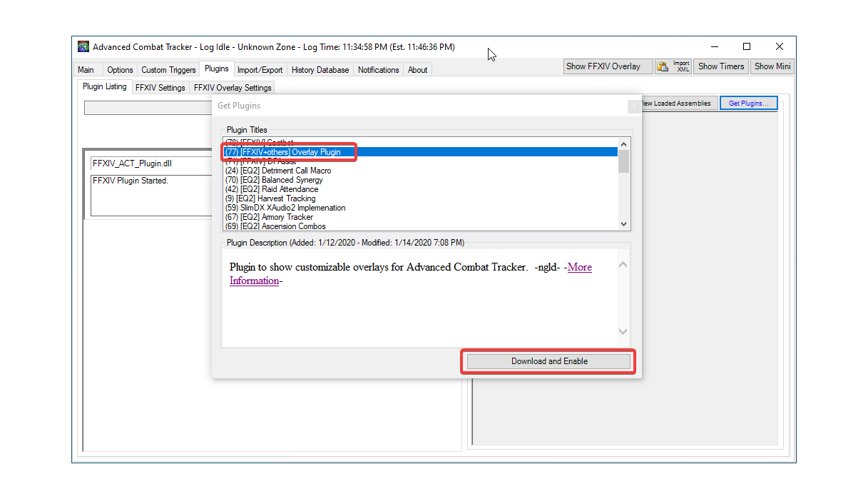This screenshot has width=868, height=499.
Task: Select (59) SlimDX XAudio2 Implemenation
Action: point(421,208)
